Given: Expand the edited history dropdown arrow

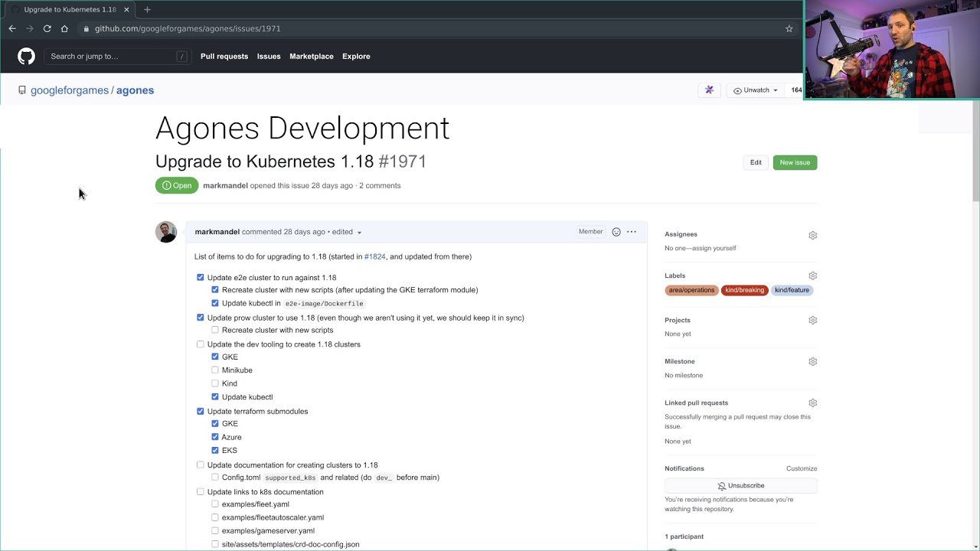Looking at the screenshot, I should point(359,233).
